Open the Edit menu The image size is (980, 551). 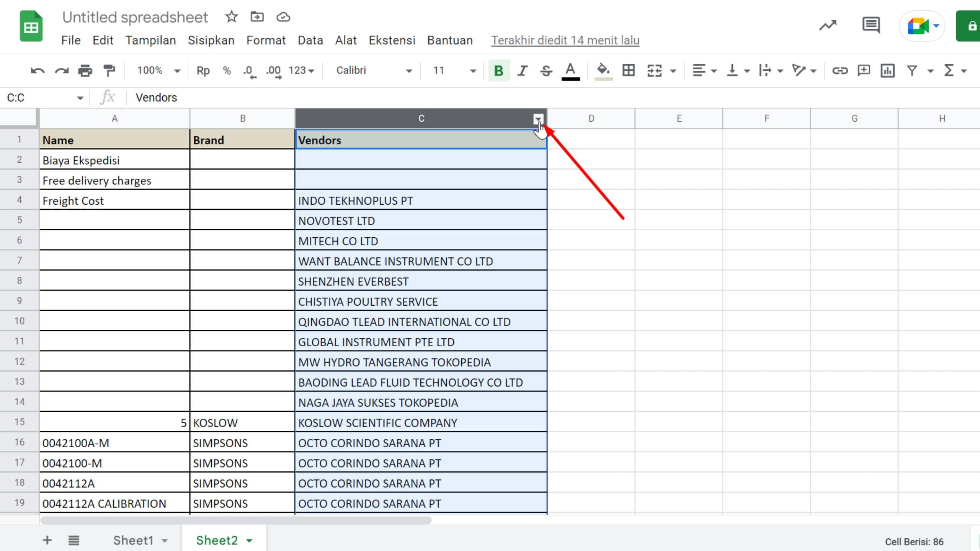[103, 40]
